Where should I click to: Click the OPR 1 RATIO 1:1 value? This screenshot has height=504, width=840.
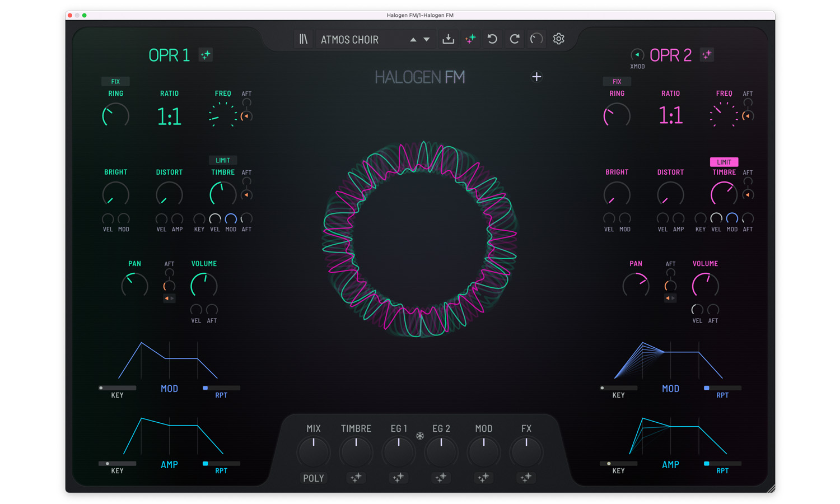coord(169,116)
